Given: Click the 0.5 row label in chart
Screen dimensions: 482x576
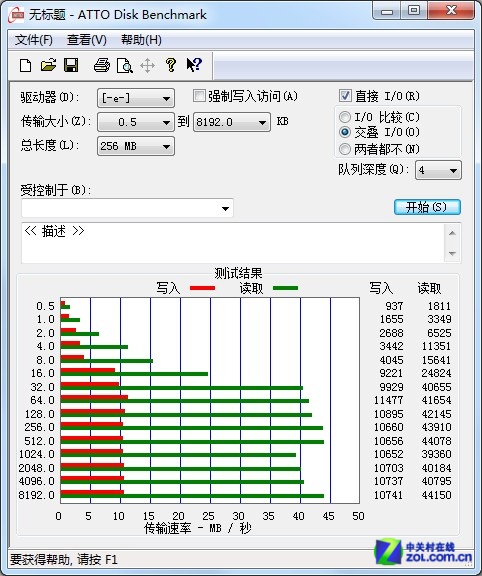Looking at the screenshot, I should click(x=46, y=306).
